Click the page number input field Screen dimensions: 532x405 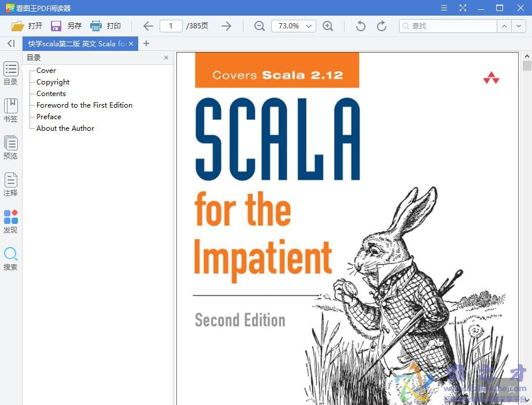(171, 26)
